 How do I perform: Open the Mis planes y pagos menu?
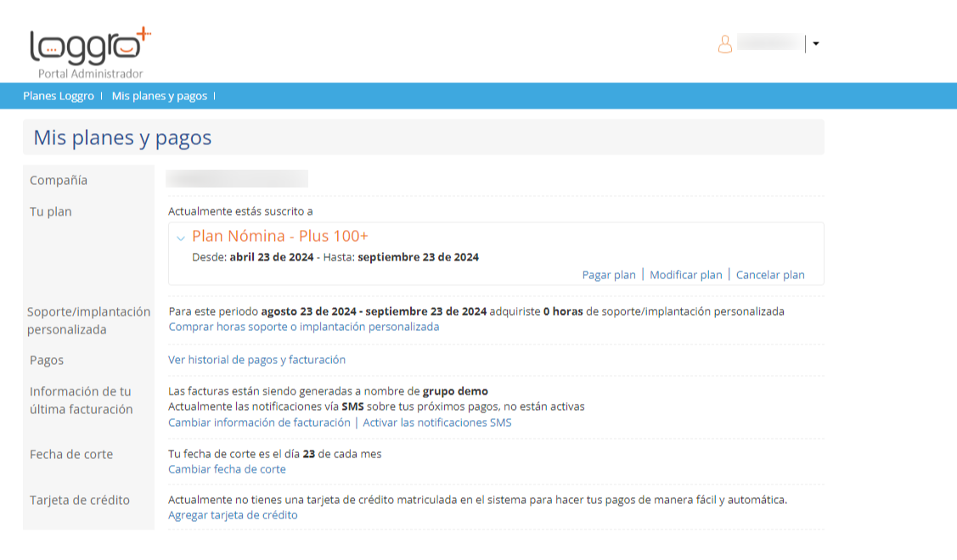[160, 96]
